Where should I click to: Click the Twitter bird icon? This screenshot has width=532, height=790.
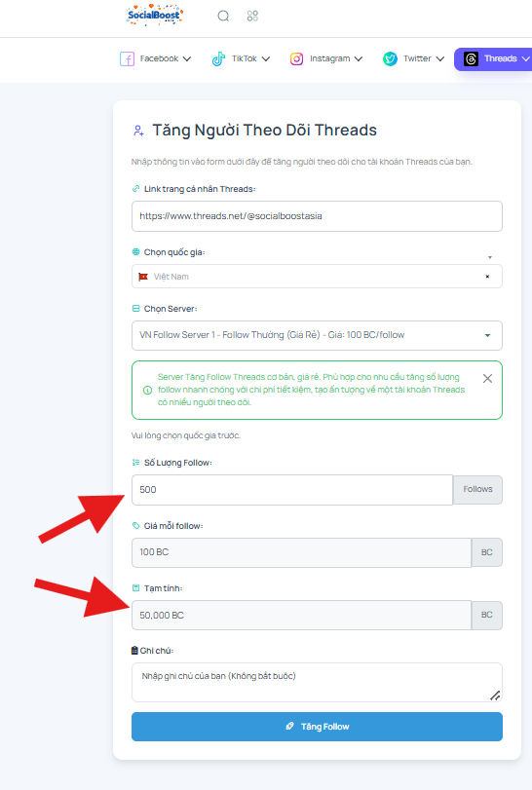(390, 59)
